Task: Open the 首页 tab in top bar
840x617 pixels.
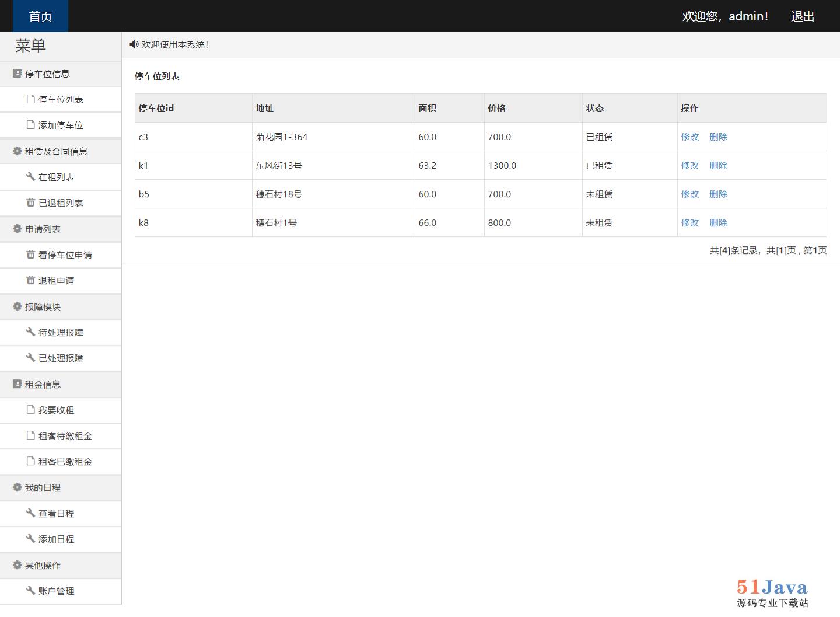Action: tap(40, 16)
